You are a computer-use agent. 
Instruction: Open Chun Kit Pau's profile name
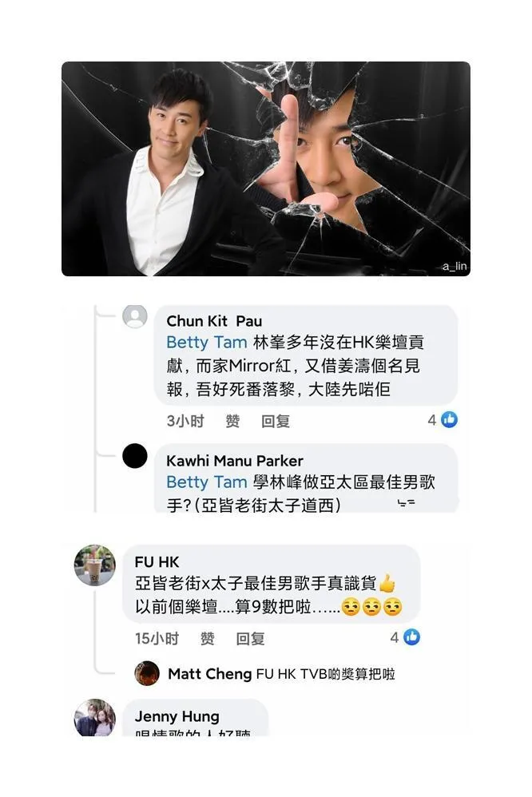click(x=214, y=321)
